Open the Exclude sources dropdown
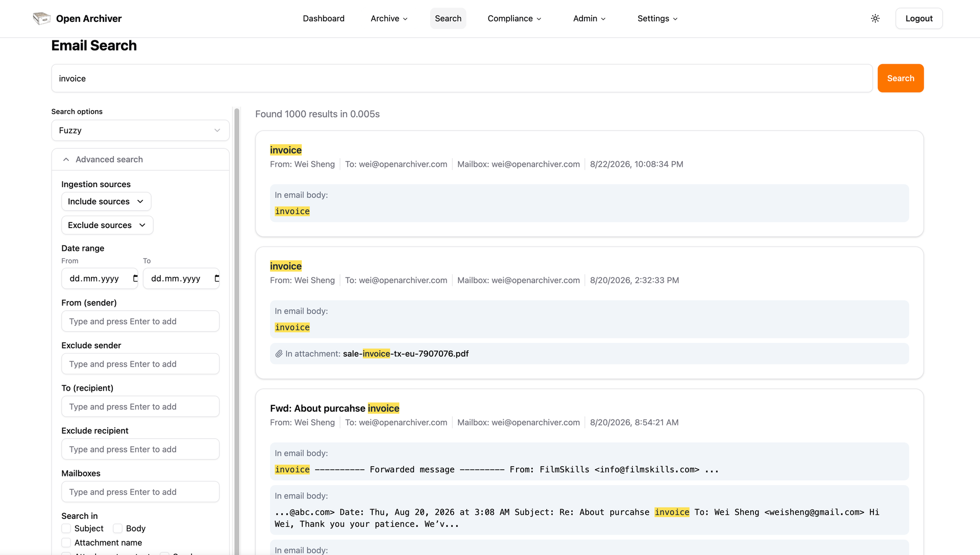The width and height of the screenshot is (980, 555). [107, 225]
